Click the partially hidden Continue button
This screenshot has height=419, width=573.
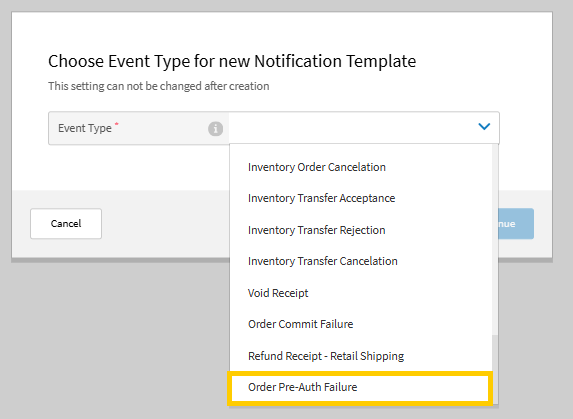click(516, 224)
